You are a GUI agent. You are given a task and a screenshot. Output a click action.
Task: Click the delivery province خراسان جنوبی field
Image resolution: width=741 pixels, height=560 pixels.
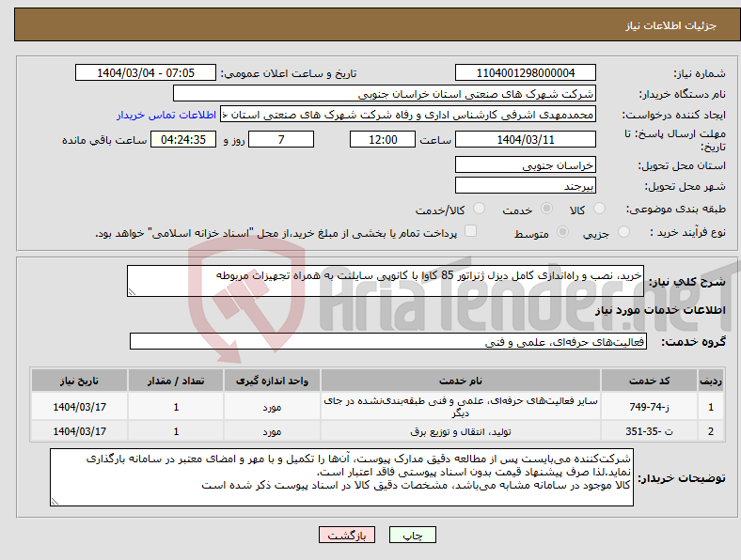tap(526, 164)
